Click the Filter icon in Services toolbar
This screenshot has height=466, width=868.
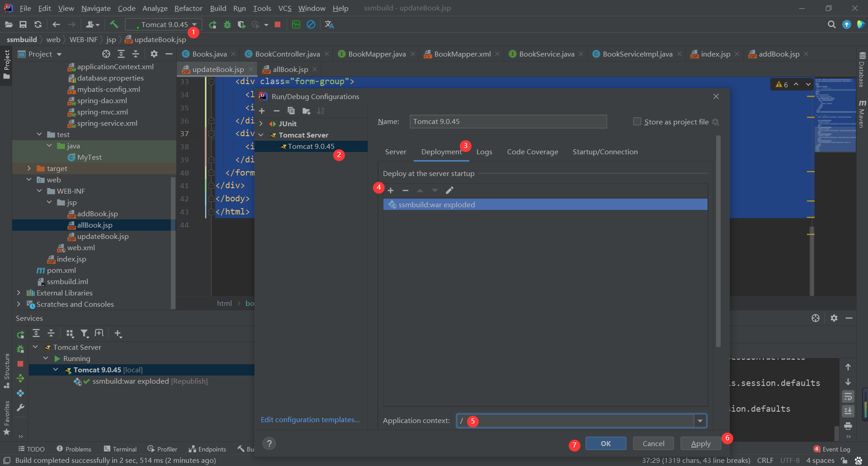pyautogui.click(x=85, y=333)
